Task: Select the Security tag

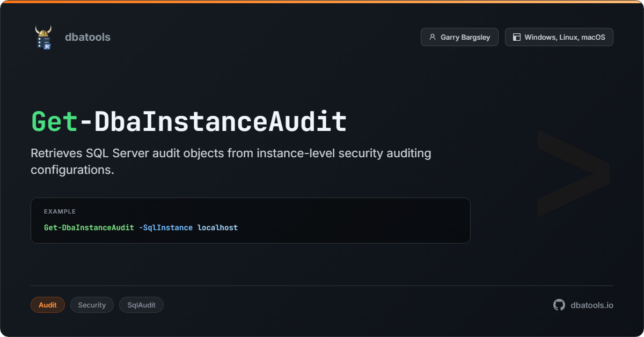Action: (92, 305)
